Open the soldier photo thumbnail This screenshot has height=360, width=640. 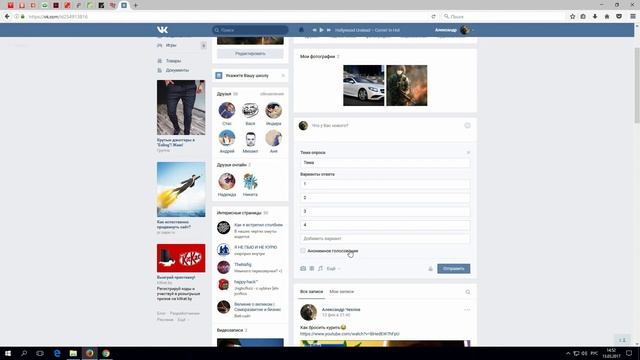coord(407,85)
